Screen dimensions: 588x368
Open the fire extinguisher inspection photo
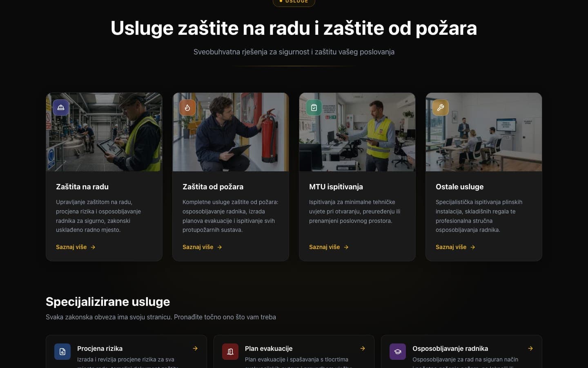tap(231, 132)
